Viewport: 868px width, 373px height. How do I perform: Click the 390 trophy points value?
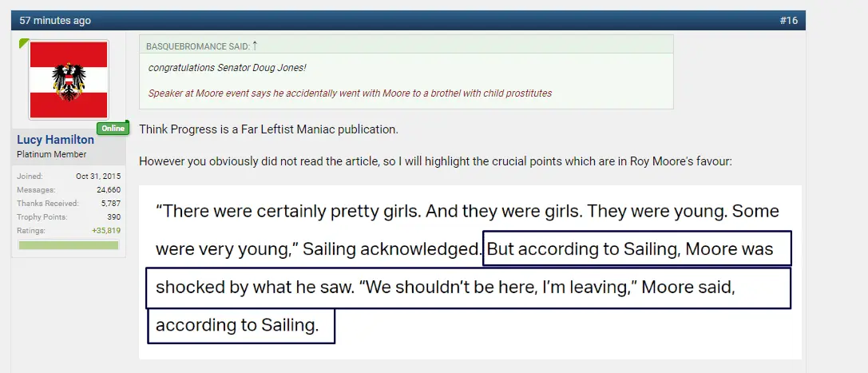pyautogui.click(x=113, y=217)
